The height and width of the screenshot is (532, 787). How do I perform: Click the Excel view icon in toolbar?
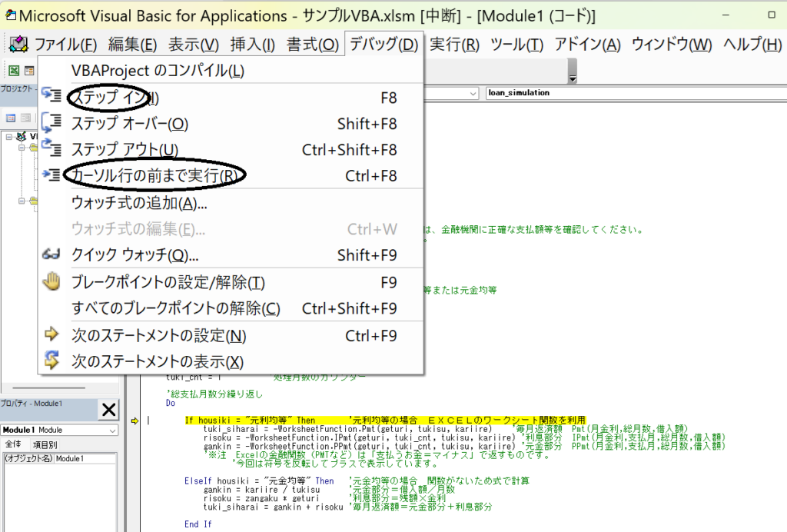click(x=13, y=71)
